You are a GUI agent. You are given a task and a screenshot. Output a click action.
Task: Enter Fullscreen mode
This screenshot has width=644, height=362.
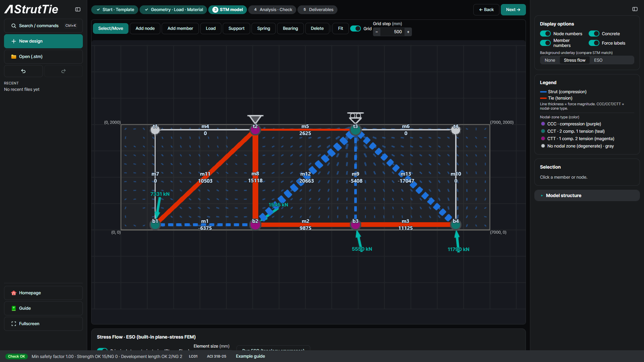pyautogui.click(x=43, y=324)
